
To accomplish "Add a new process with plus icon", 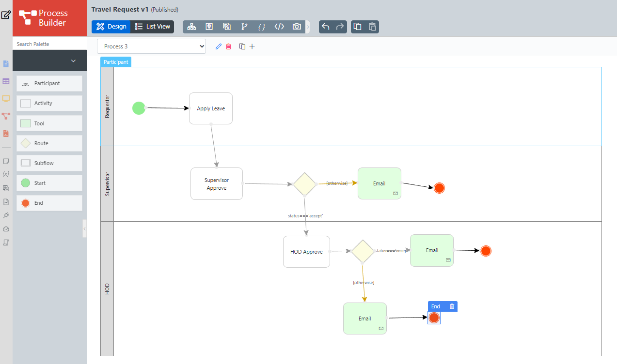I will click(252, 46).
